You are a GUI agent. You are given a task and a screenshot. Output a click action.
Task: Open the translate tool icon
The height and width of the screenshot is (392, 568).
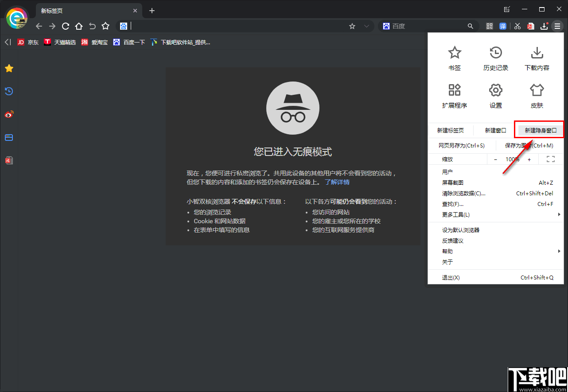(503, 26)
